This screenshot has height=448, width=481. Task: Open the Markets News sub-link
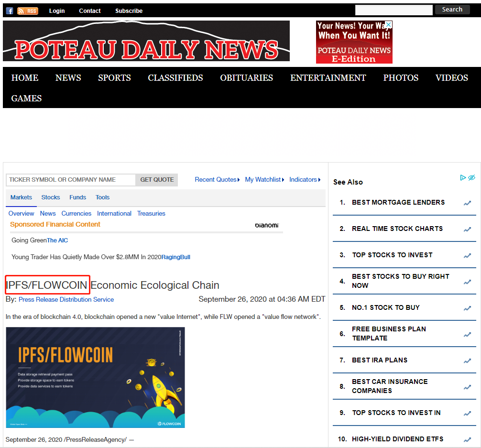pos(48,214)
